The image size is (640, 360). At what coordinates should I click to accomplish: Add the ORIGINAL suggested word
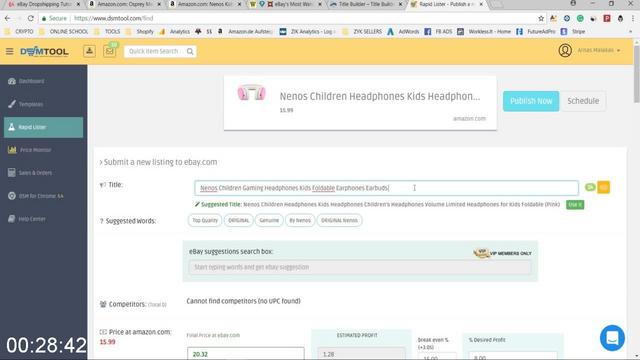(x=238, y=220)
